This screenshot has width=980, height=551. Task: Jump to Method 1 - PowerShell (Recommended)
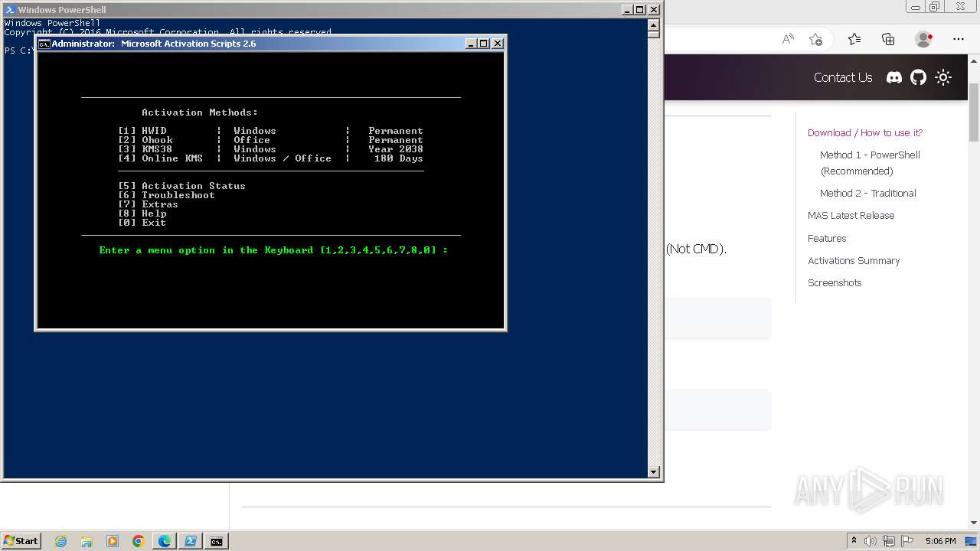pyautogui.click(x=870, y=163)
